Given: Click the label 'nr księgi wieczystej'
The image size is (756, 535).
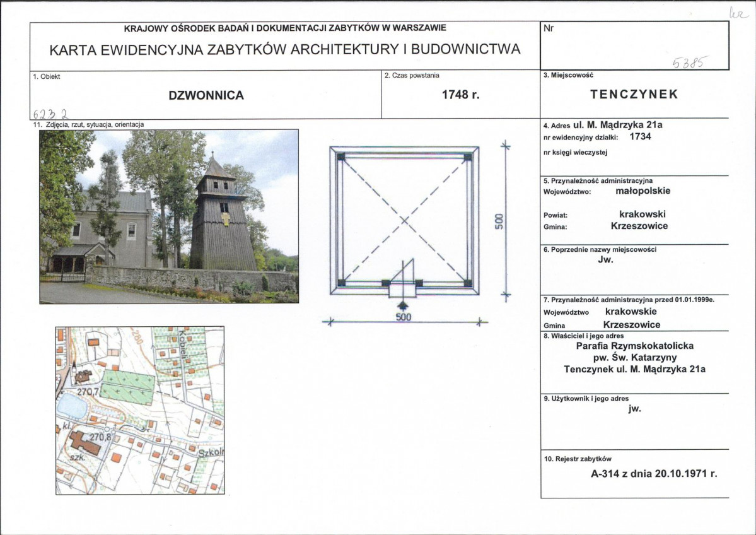Looking at the screenshot, I should (x=575, y=153).
